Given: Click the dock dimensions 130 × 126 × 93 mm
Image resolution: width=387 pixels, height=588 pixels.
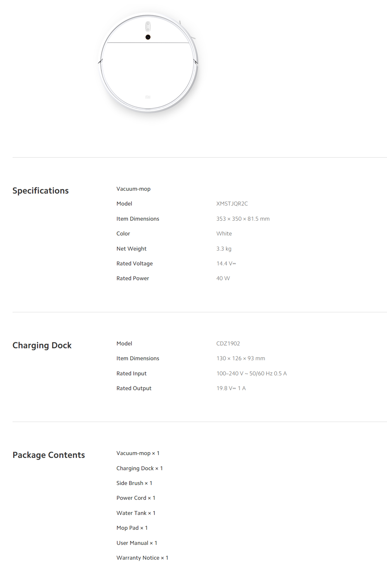Looking at the screenshot, I should click(x=241, y=358).
